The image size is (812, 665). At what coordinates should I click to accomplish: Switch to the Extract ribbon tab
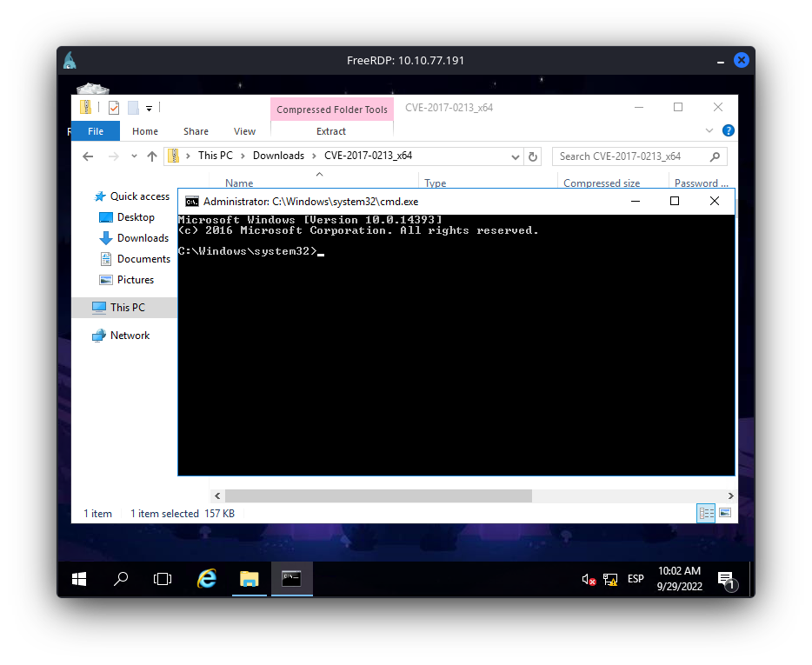coord(331,131)
